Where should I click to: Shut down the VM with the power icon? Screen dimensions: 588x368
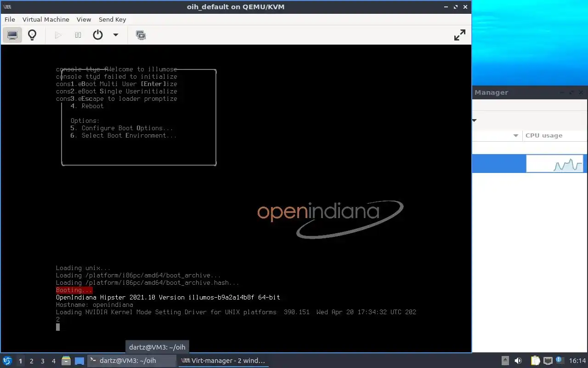coord(98,35)
